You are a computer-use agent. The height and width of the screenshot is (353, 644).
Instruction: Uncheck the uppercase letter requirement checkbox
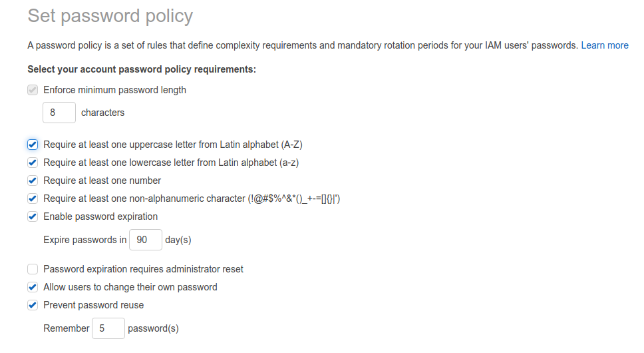(x=33, y=145)
